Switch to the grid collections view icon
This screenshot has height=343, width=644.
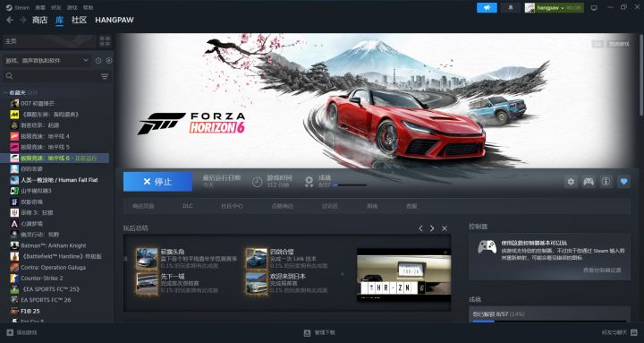(x=106, y=41)
